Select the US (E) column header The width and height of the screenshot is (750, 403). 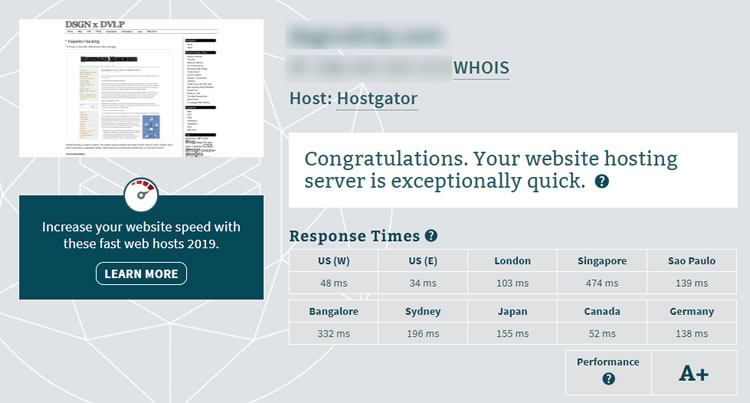(423, 261)
